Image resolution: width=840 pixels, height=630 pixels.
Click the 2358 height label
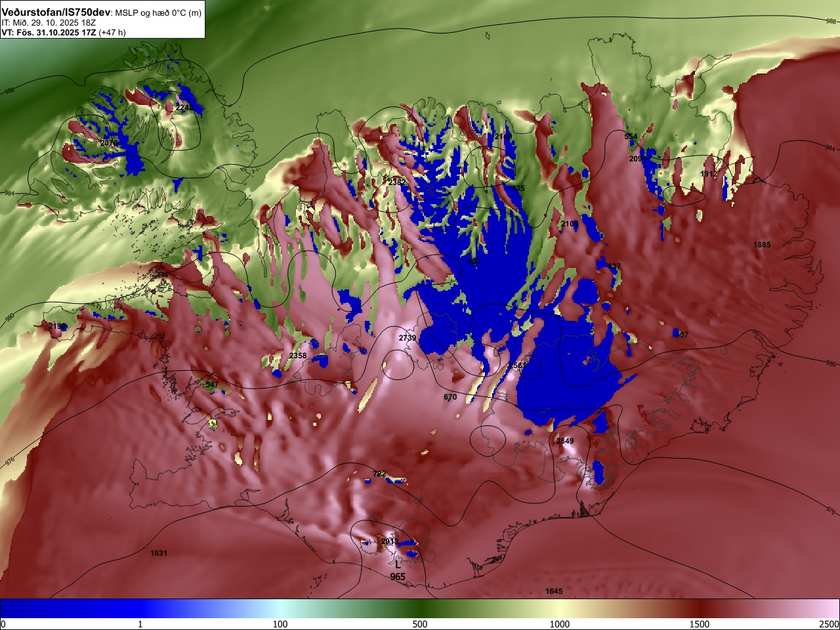pos(298,356)
